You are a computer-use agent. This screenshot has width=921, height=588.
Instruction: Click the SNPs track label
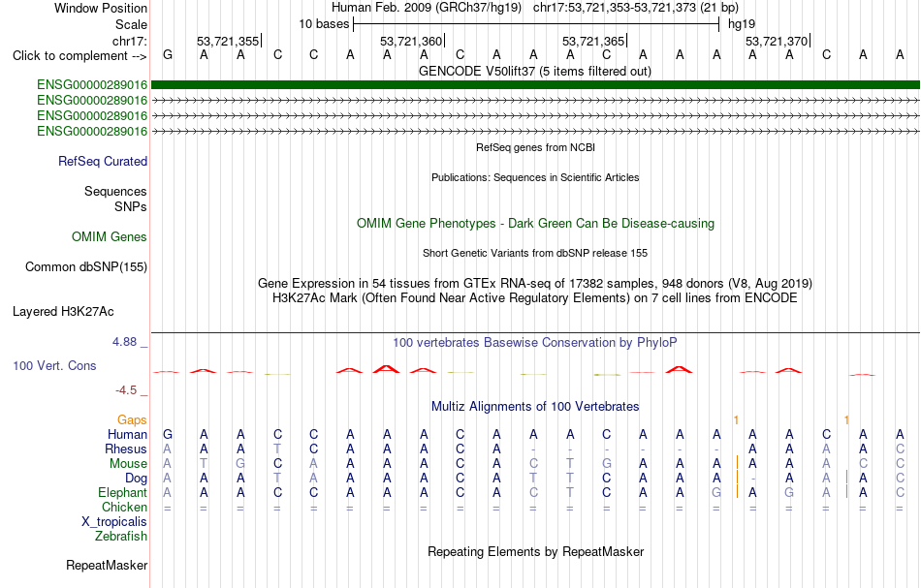(x=131, y=206)
